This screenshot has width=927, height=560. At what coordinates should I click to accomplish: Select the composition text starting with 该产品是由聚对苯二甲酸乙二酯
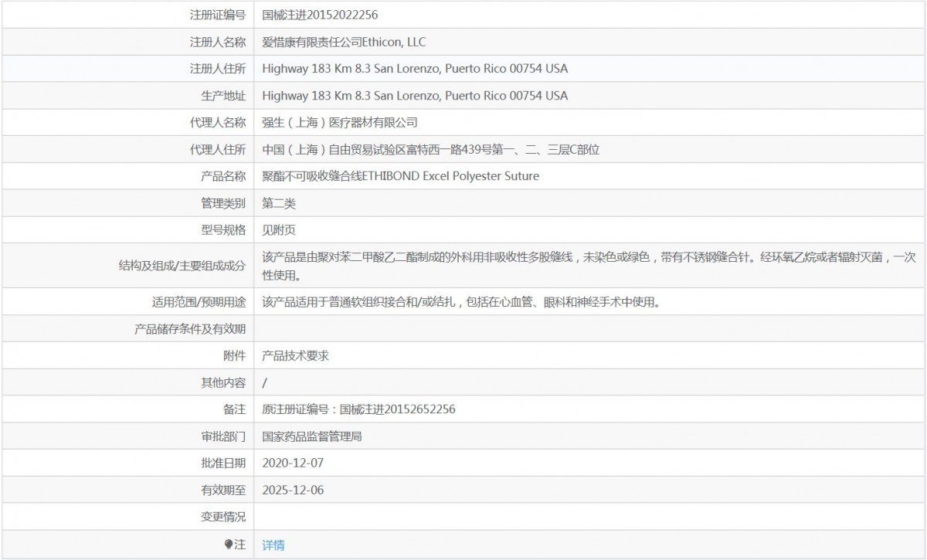pos(589,266)
